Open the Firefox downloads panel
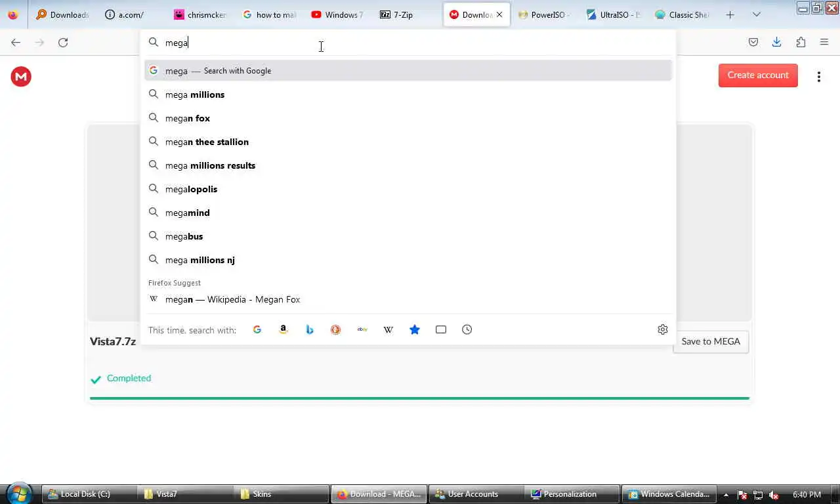The height and width of the screenshot is (504, 840). click(x=777, y=42)
